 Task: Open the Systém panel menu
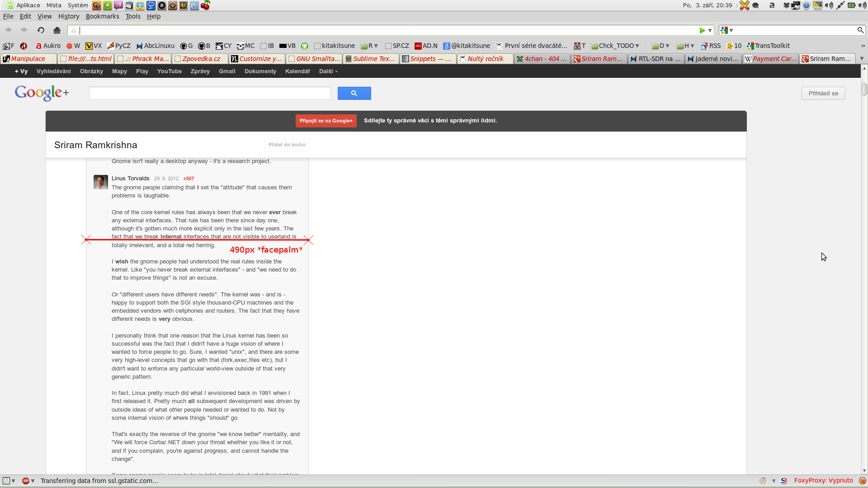pyautogui.click(x=78, y=5)
